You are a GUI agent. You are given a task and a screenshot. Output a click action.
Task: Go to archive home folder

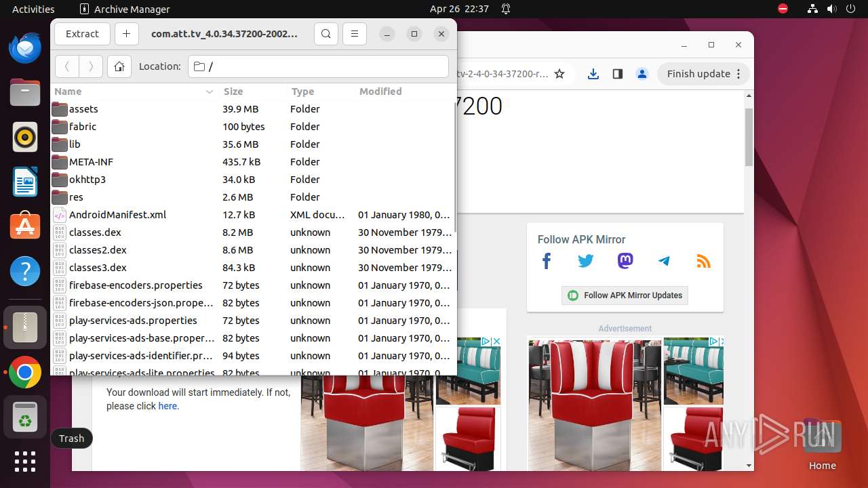[x=119, y=66]
